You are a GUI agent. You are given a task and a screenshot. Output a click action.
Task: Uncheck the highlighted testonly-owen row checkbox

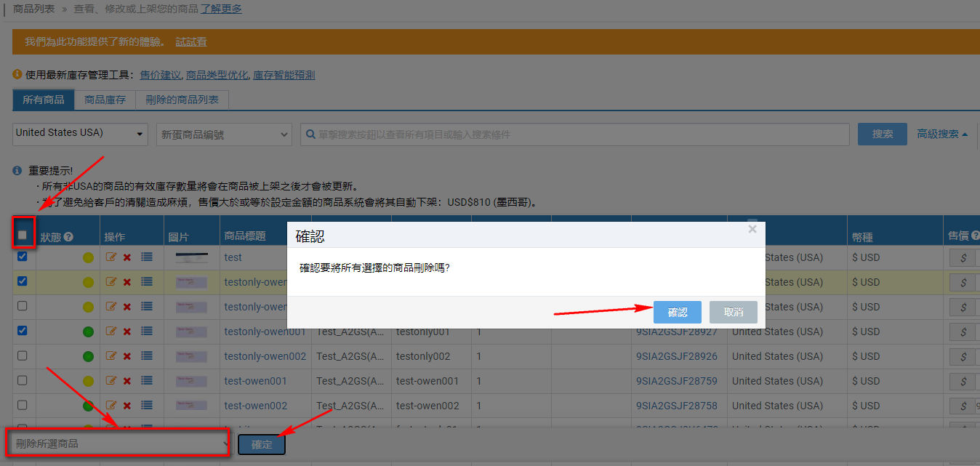pyautogui.click(x=23, y=281)
